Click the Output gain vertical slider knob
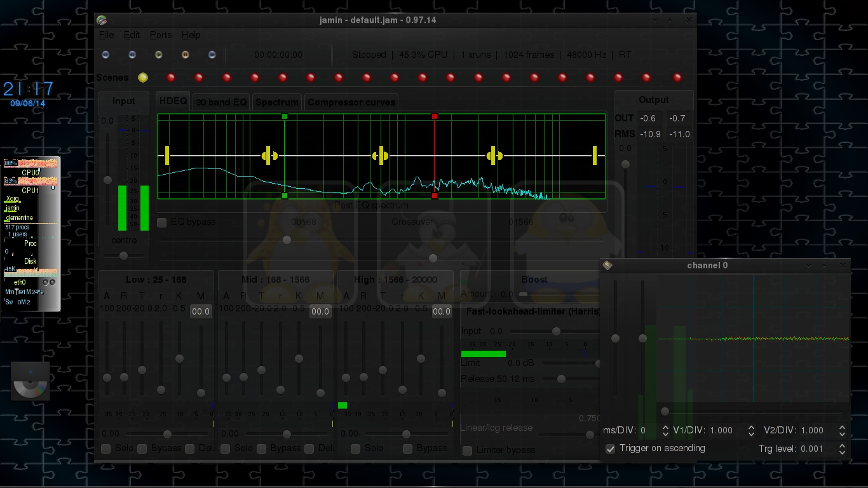 pos(626,164)
